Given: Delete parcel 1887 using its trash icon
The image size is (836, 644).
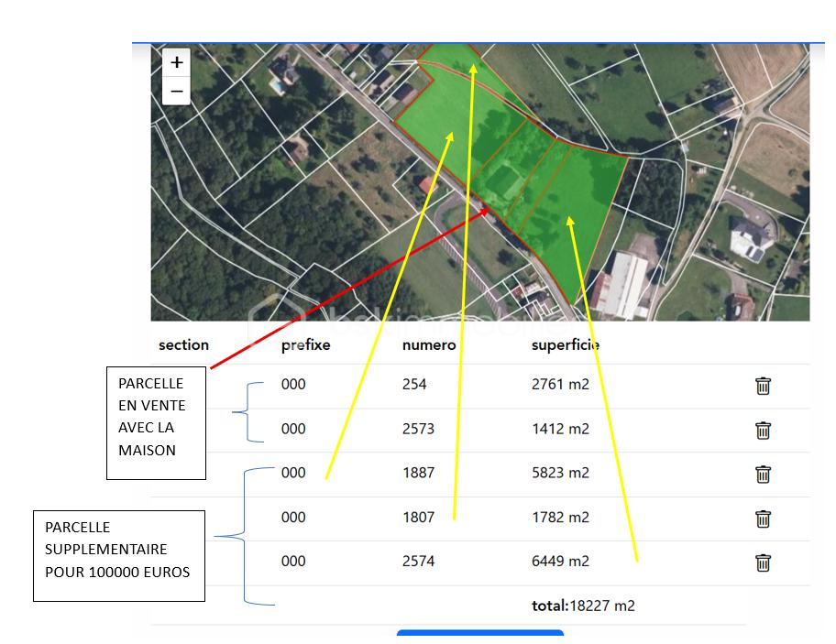Looking at the screenshot, I should pyautogui.click(x=763, y=475).
